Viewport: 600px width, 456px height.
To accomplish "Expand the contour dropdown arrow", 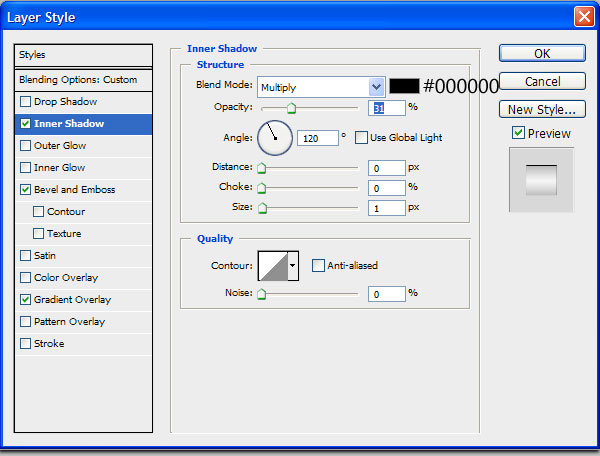I will [x=293, y=266].
